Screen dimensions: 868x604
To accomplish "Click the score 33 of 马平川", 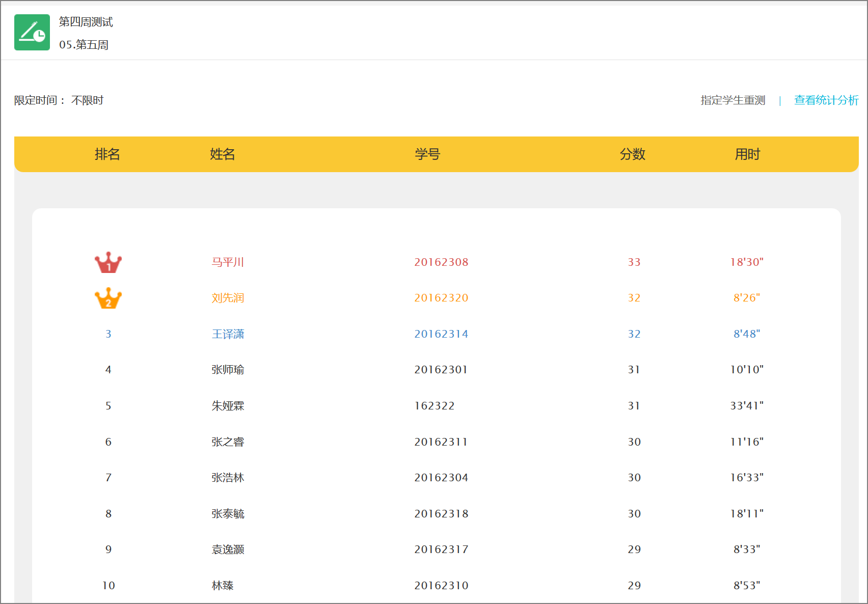I will [634, 262].
